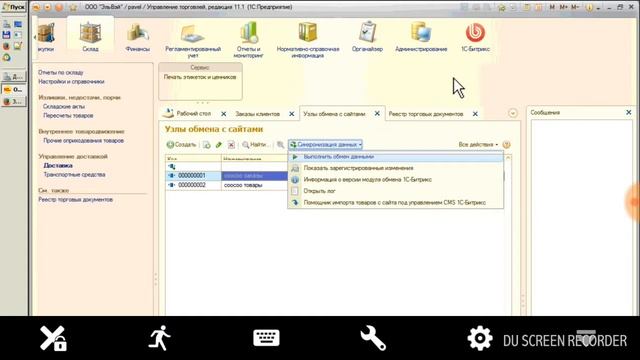Open Транспортные средства link

74,174
